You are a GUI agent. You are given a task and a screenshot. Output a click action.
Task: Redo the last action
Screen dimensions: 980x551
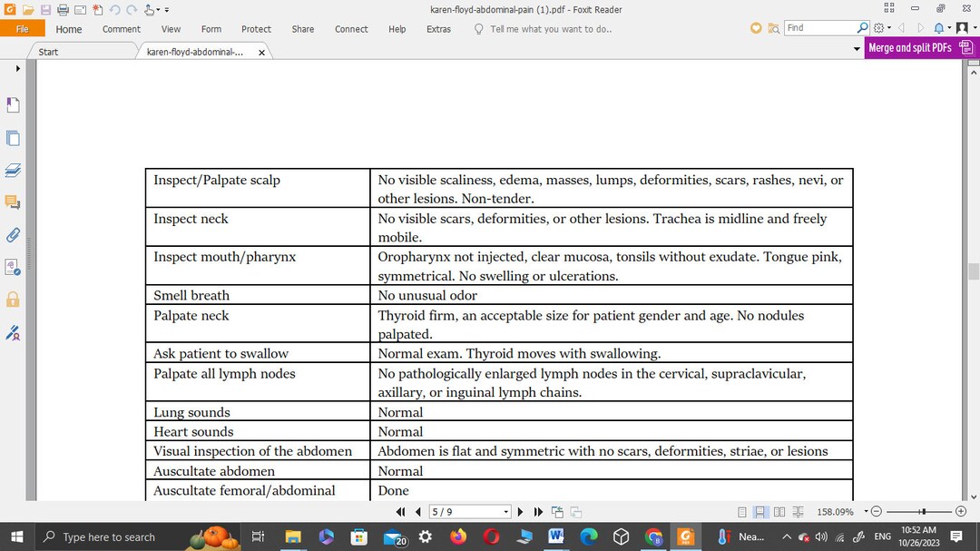point(132,9)
